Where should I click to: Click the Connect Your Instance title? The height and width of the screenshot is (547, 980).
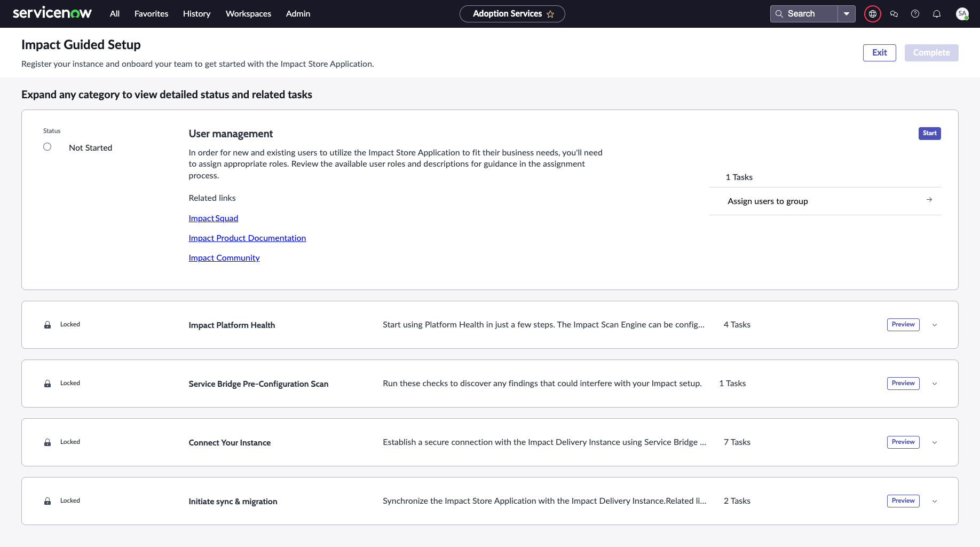pyautogui.click(x=230, y=443)
